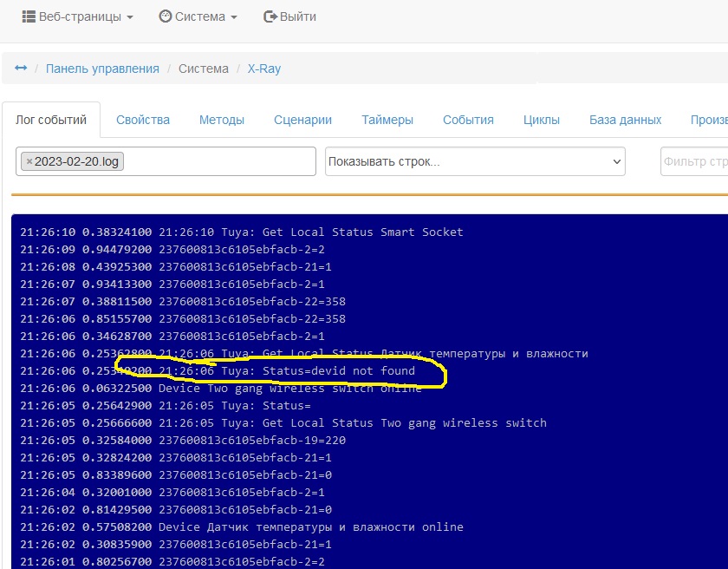Expand the Система menu caret
The width and height of the screenshot is (728, 569).
[233, 17]
